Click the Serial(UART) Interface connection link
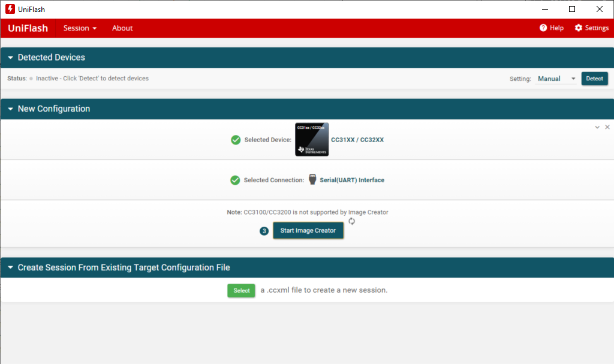The height and width of the screenshot is (364, 614). [352, 181]
